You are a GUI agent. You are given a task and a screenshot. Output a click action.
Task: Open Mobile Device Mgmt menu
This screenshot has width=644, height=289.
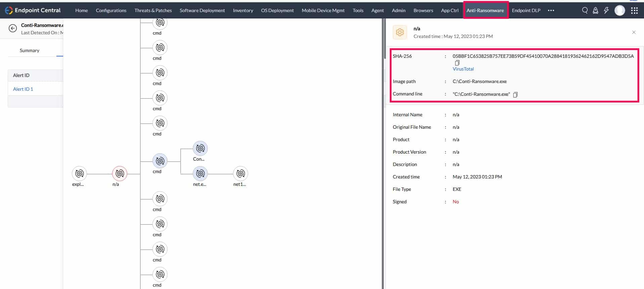pyautogui.click(x=323, y=10)
